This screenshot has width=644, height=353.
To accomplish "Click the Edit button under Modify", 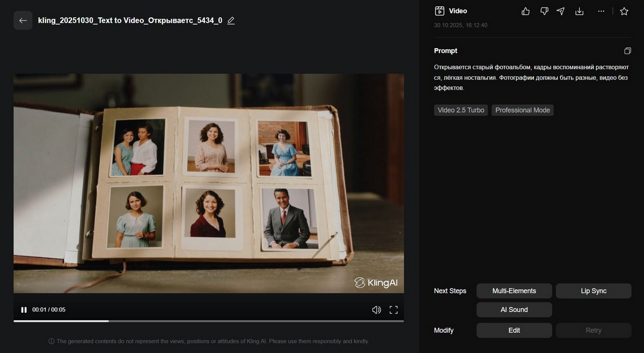I will [x=514, y=330].
